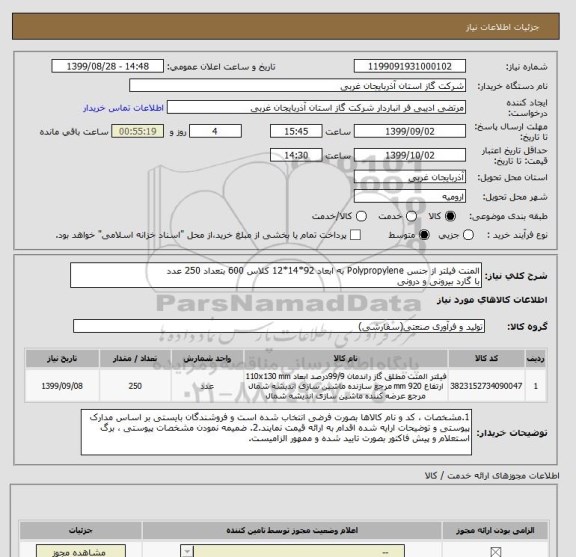Click the buyer organization name field
Viewport: 576px width, 557px height.
click(x=298, y=86)
